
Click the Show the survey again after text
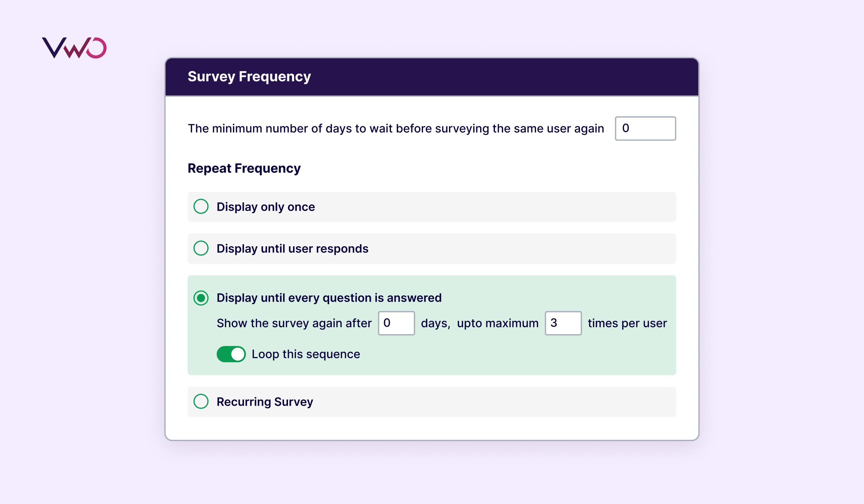tap(294, 323)
